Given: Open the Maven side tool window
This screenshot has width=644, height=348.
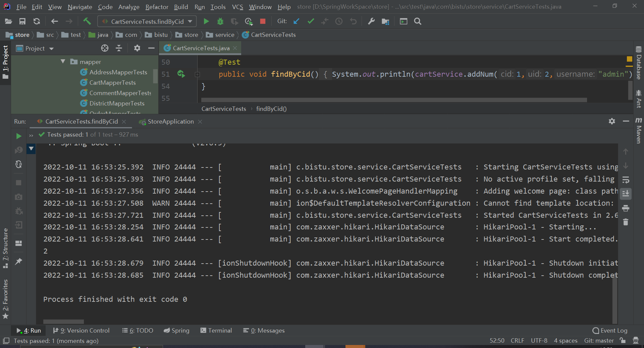Looking at the screenshot, I should coord(639,131).
